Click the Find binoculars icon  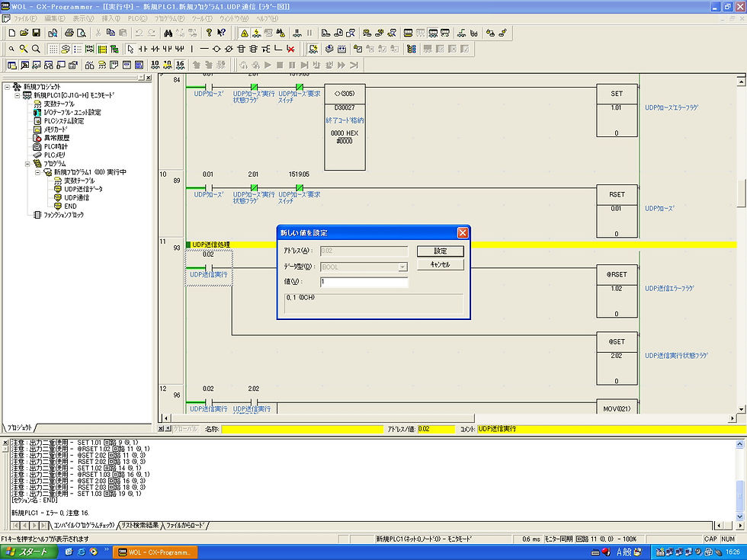(x=168, y=33)
